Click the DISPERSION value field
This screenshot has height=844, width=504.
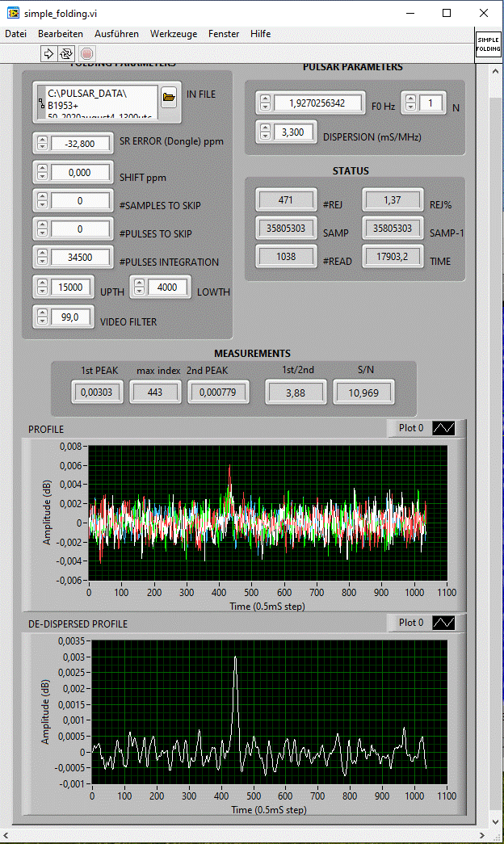[x=293, y=132]
